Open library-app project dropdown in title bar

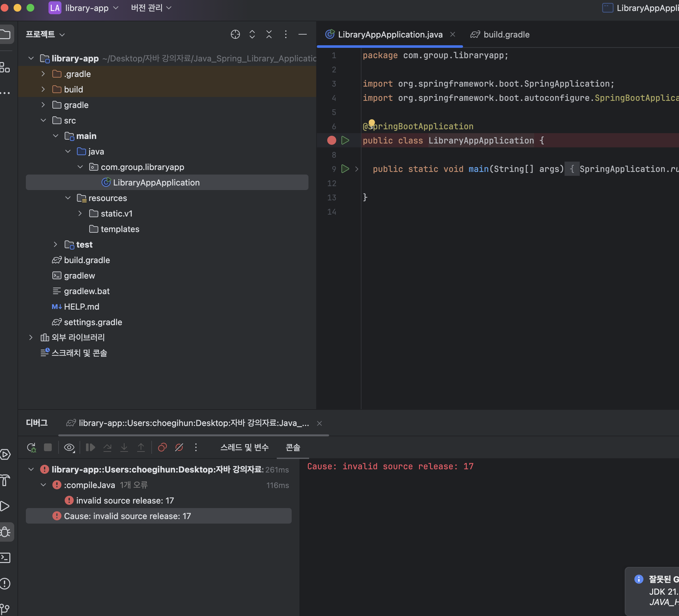click(83, 8)
